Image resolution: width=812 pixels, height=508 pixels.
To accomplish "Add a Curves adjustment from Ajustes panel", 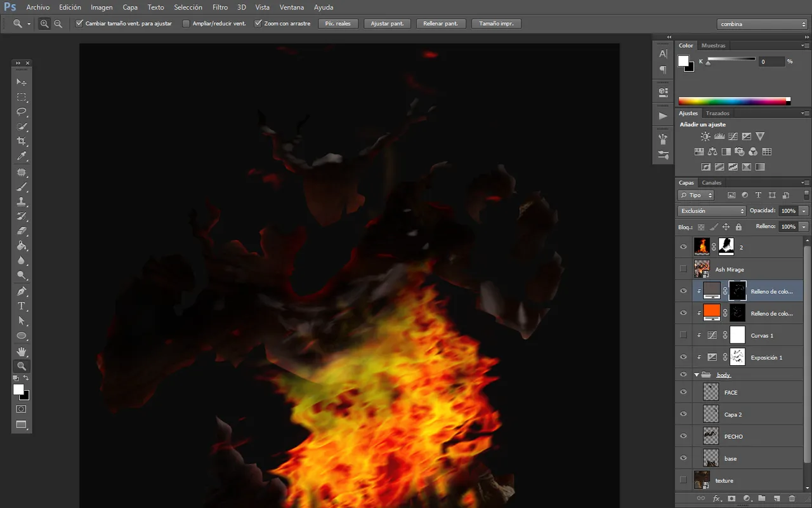I will coord(733,137).
